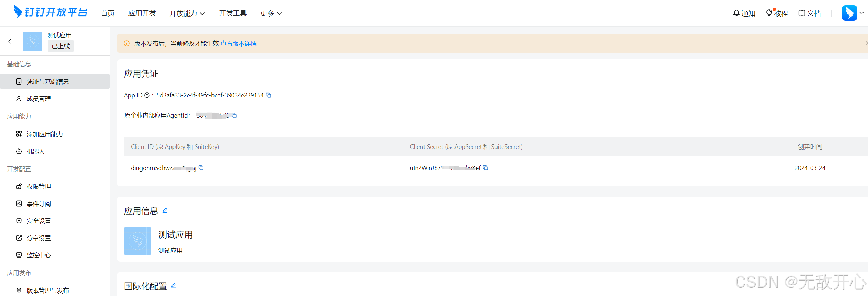
Task: Edit 国际化配置 via the pencil icon
Action: point(174,286)
